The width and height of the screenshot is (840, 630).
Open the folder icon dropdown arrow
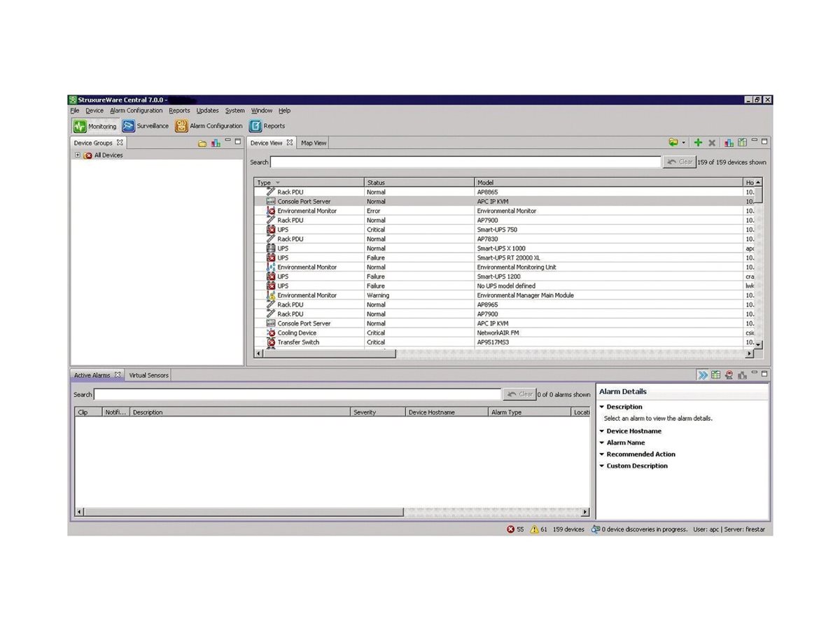coord(682,142)
